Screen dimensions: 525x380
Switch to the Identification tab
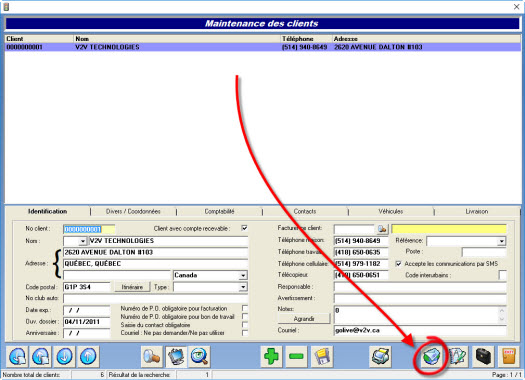click(x=48, y=211)
